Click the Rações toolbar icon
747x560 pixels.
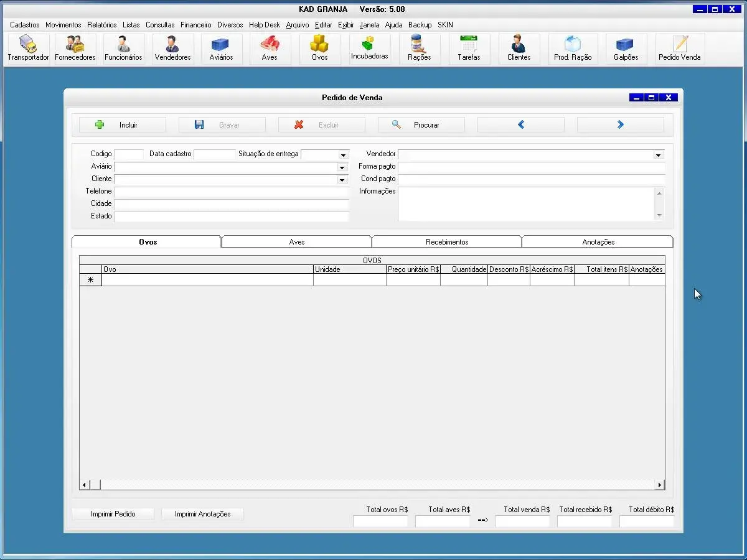pyautogui.click(x=419, y=49)
